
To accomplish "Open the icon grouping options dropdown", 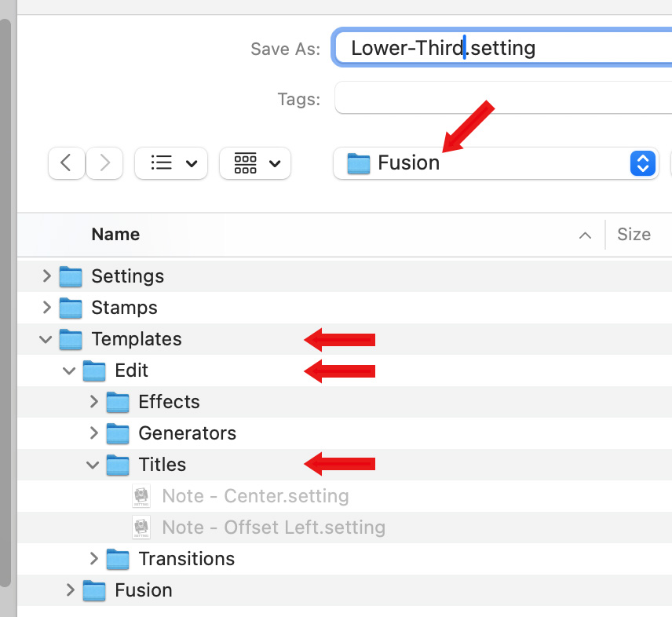I will tap(255, 163).
